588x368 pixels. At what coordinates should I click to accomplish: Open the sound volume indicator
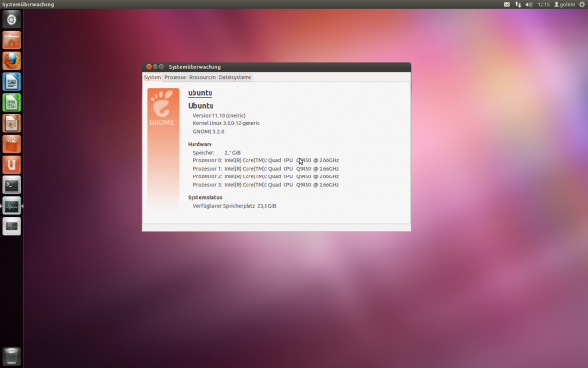click(529, 4)
